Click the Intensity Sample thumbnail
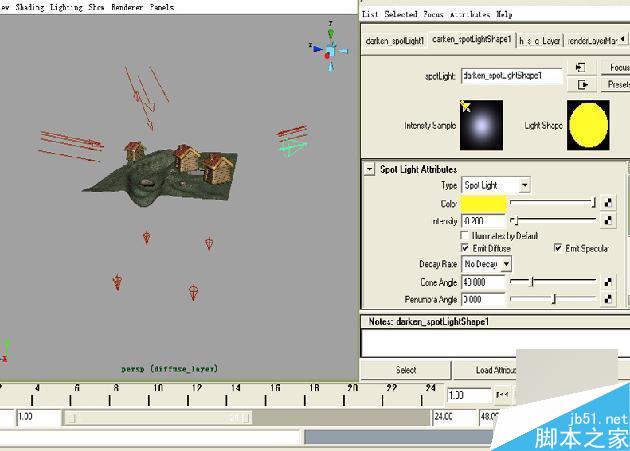This screenshot has width=630, height=451. click(481, 125)
